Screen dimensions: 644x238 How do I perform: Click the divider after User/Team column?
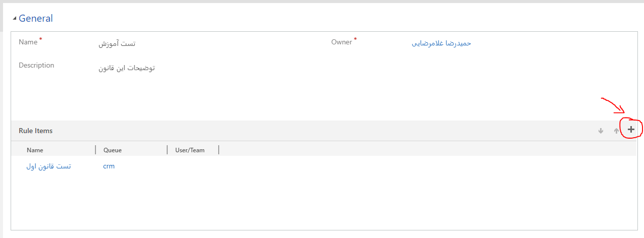point(219,150)
